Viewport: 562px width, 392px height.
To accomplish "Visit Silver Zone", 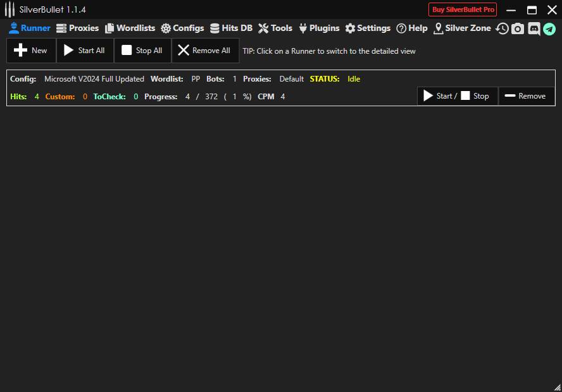I will 462,28.
